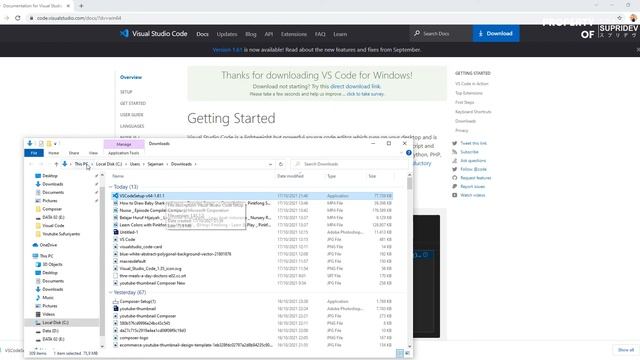The width and height of the screenshot is (640, 360).
Task: Open a new browser tab
Action: click(81, 6)
